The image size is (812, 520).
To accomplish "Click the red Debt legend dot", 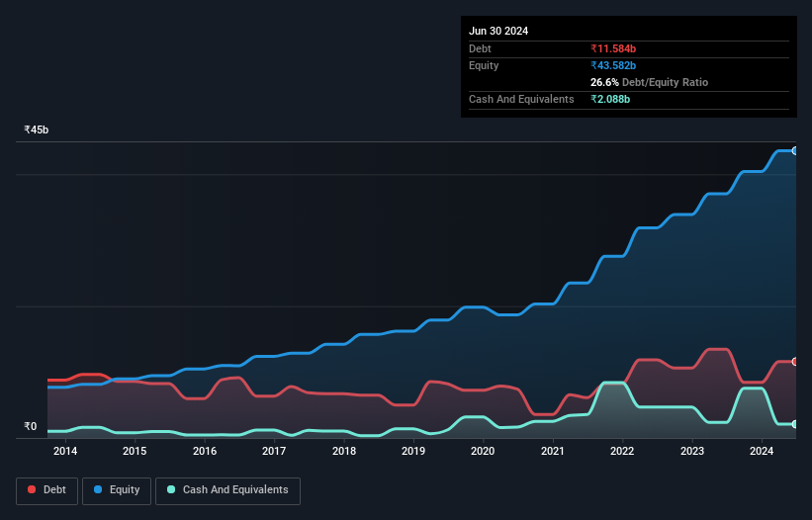I will pyautogui.click(x=32, y=489).
